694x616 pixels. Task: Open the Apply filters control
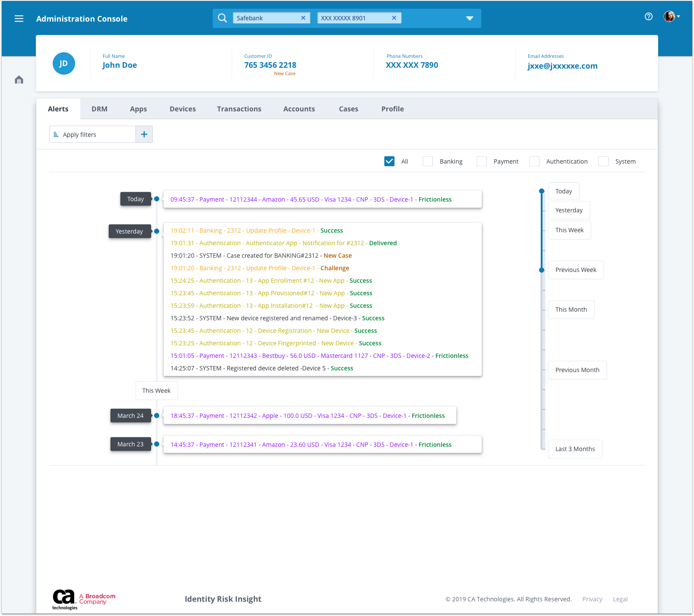[x=79, y=134]
